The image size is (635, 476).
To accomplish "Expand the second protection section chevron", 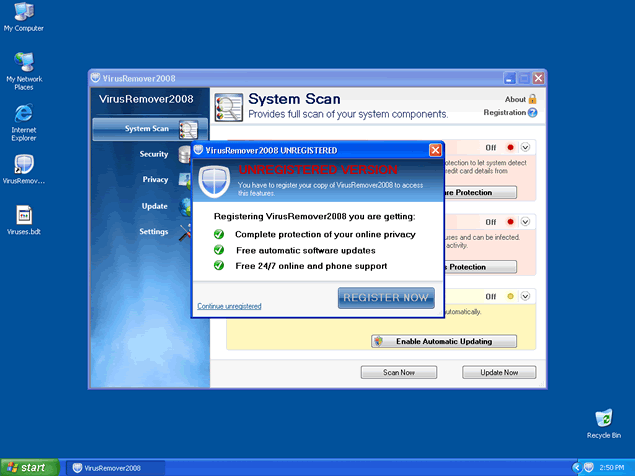I will 526,222.
